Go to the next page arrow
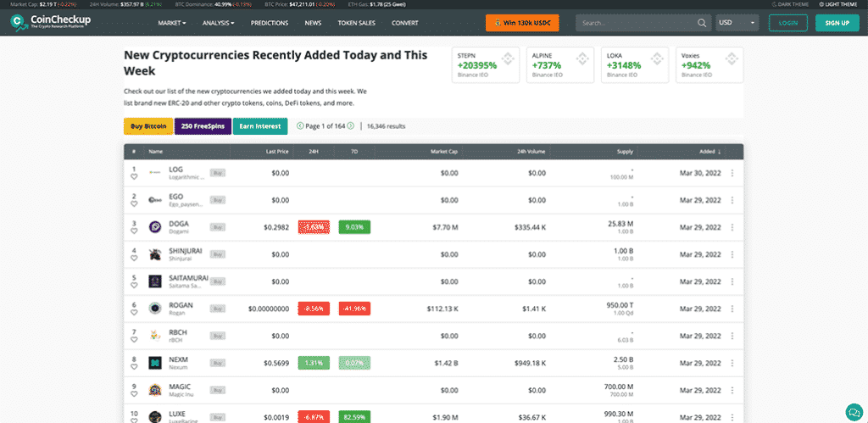 click(x=351, y=126)
